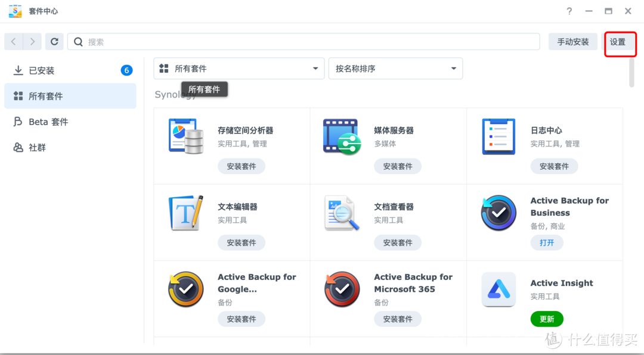This screenshot has height=355, width=644.
Task: Select Beta 套件 in the sidebar
Action: pyautogui.click(x=70, y=122)
